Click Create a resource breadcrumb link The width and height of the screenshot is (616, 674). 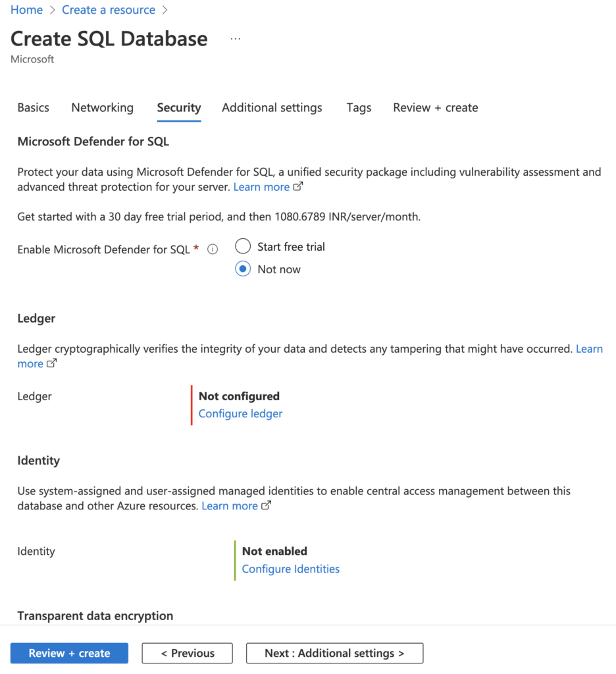pyautogui.click(x=109, y=10)
